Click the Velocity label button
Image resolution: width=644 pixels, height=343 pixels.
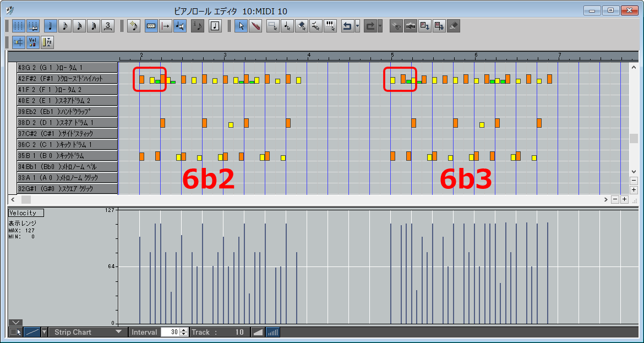(26, 213)
